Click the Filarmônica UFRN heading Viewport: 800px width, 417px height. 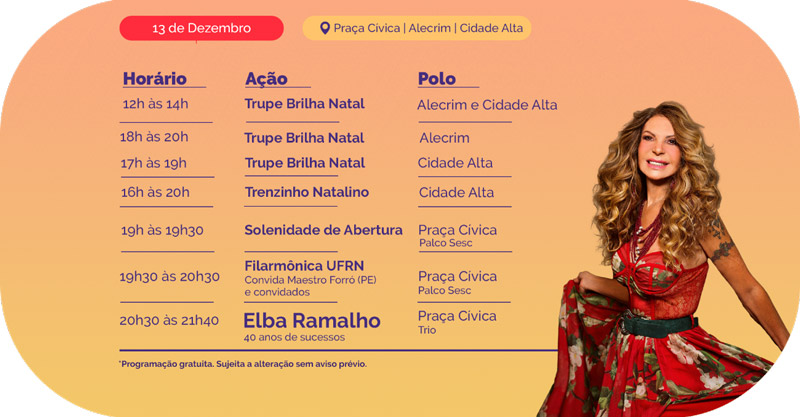point(304,266)
